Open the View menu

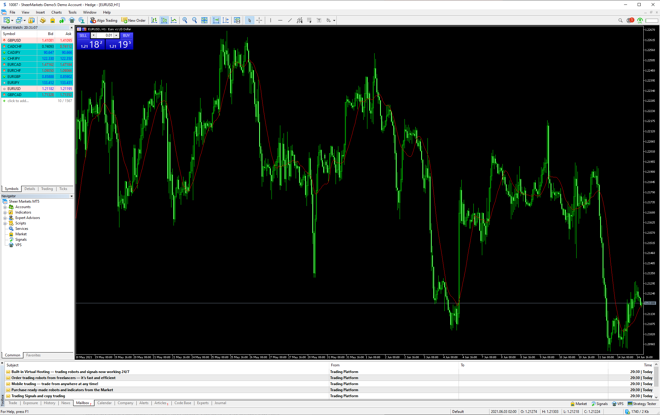(25, 12)
